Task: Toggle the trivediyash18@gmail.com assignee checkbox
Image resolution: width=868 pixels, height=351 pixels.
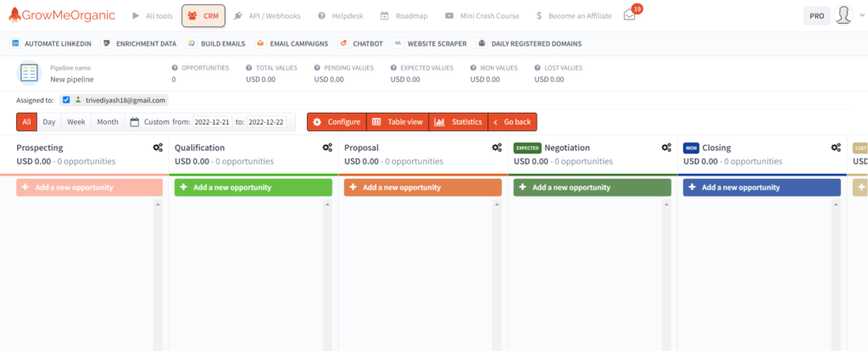Action: coord(66,100)
